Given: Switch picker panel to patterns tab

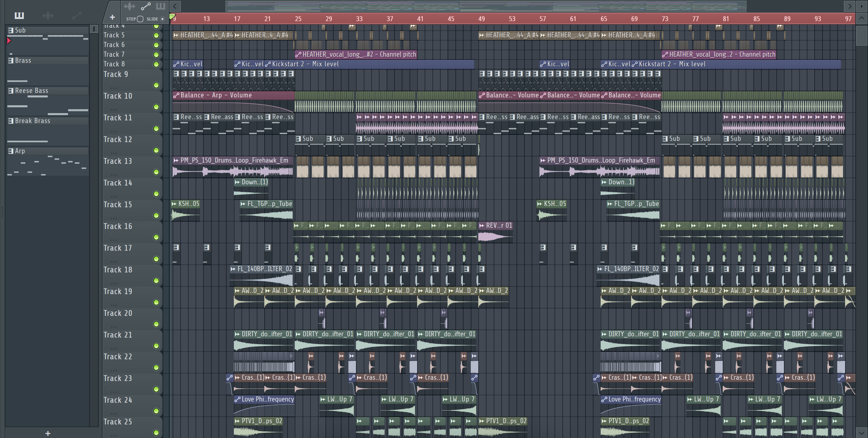Looking at the screenshot, I should tap(19, 15).
